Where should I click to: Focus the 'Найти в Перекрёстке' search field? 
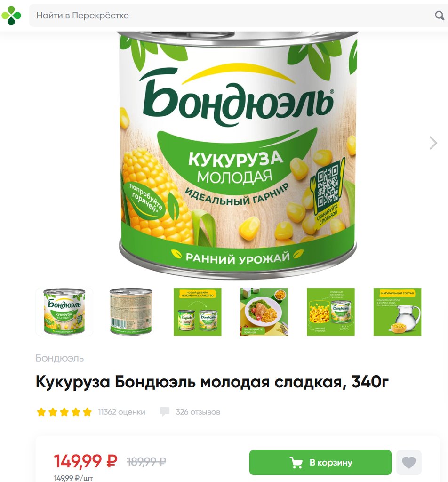[233, 16]
